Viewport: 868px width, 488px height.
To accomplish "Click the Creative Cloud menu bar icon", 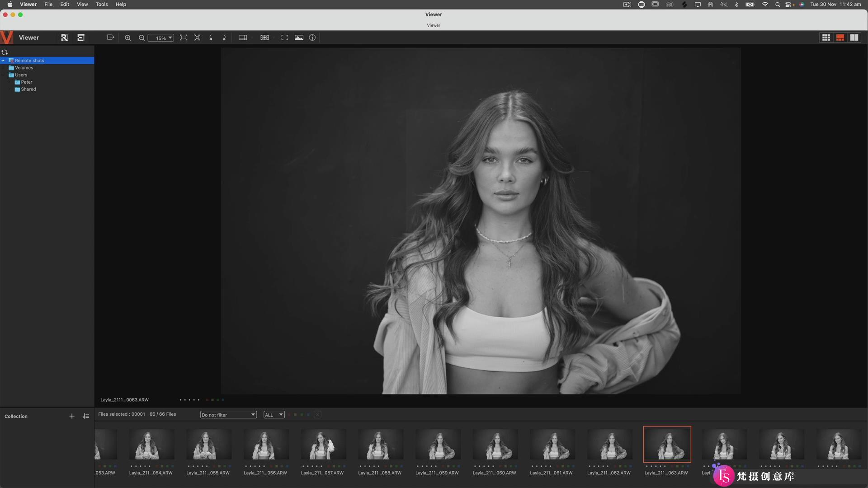I will (670, 5).
